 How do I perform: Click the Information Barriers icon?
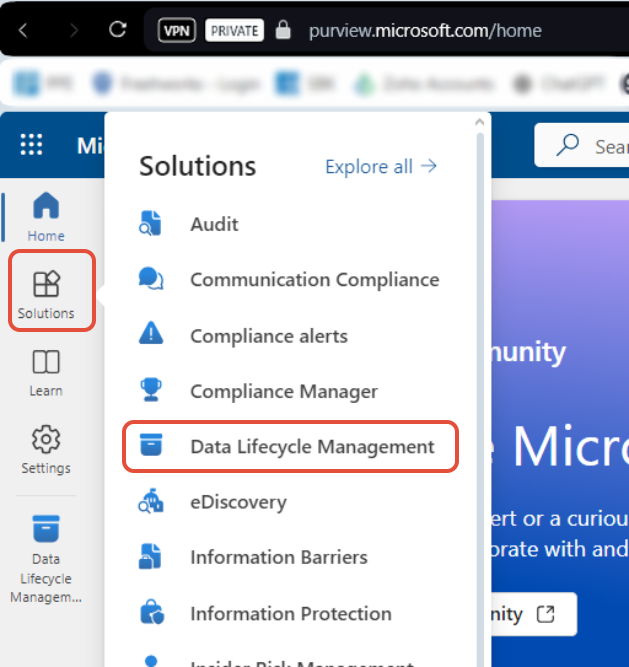[151, 556]
